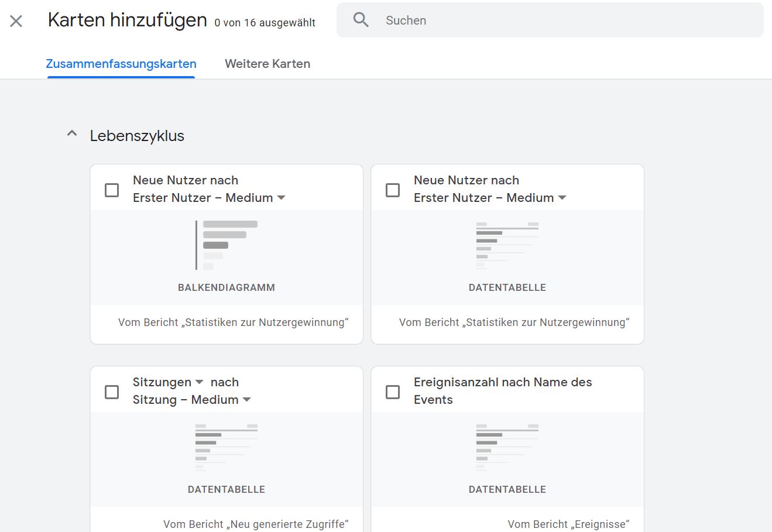
Task: Check the checkbox on the Neue Nutzer data table card
Action: (393, 189)
